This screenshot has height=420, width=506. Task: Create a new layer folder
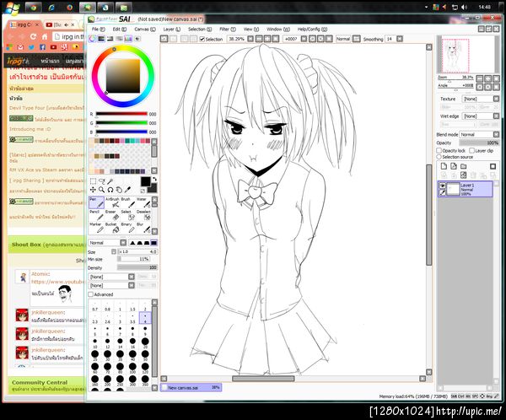tap(463, 166)
